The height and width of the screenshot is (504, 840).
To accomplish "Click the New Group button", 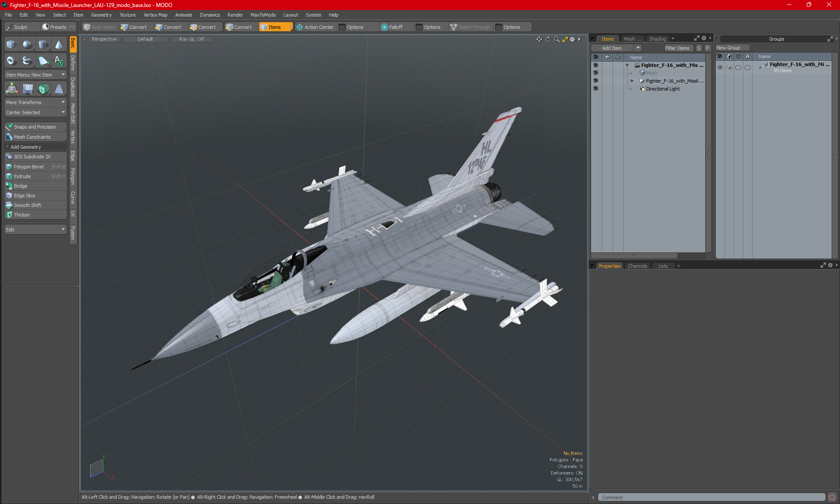I will pos(732,48).
